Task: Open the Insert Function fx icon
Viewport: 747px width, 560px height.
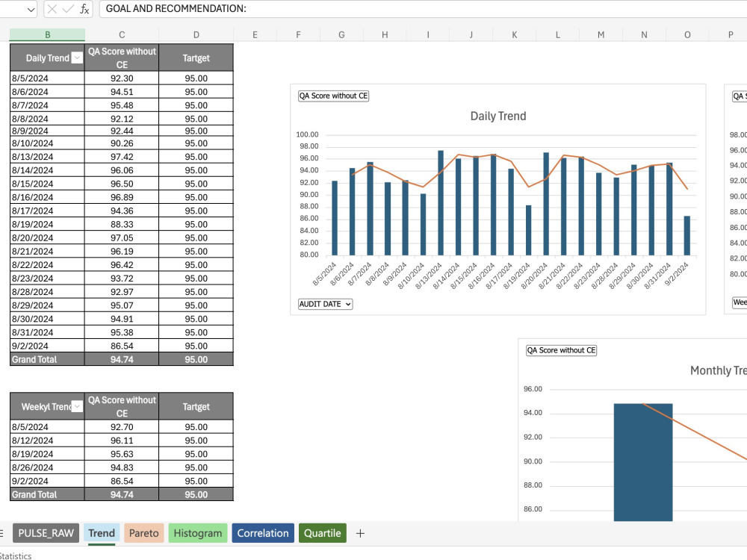Action: [84, 9]
